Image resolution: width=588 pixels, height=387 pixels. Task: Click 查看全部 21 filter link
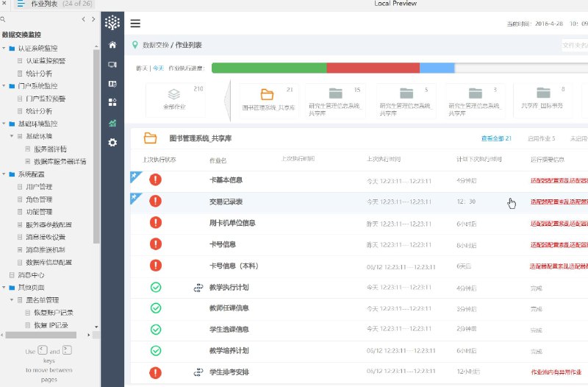(496, 138)
